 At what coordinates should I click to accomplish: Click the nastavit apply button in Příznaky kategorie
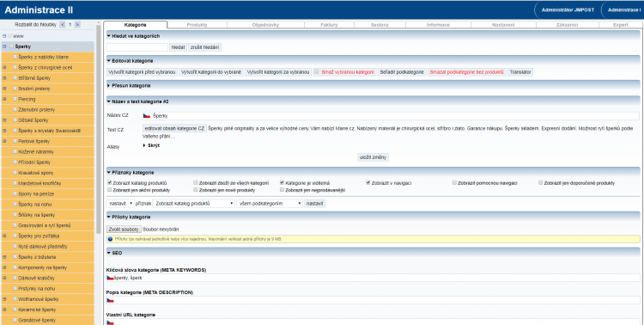click(314, 204)
